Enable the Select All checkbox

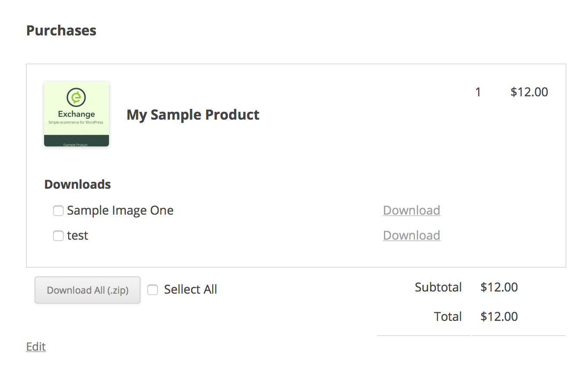click(153, 290)
